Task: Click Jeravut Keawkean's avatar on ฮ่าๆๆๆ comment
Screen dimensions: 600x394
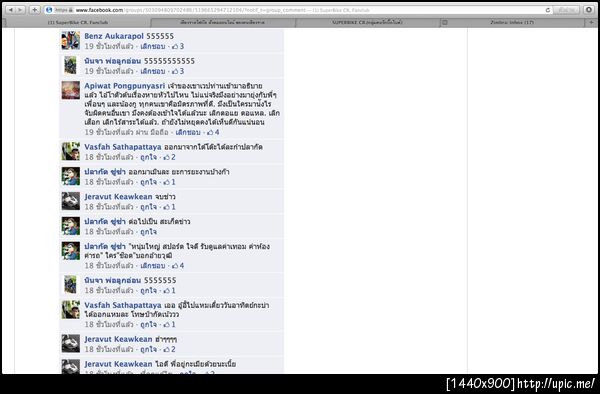Action: (x=71, y=344)
